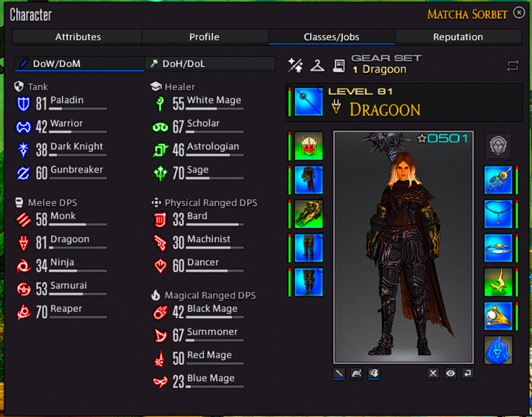
Task: Click the update gear set arrows icon
Action: click(513, 65)
